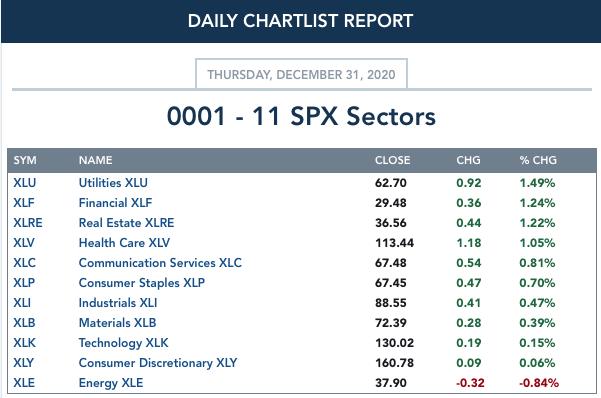Click the 0001 - 11 SPX Sectors title
The image size is (601, 398).
coord(301,116)
